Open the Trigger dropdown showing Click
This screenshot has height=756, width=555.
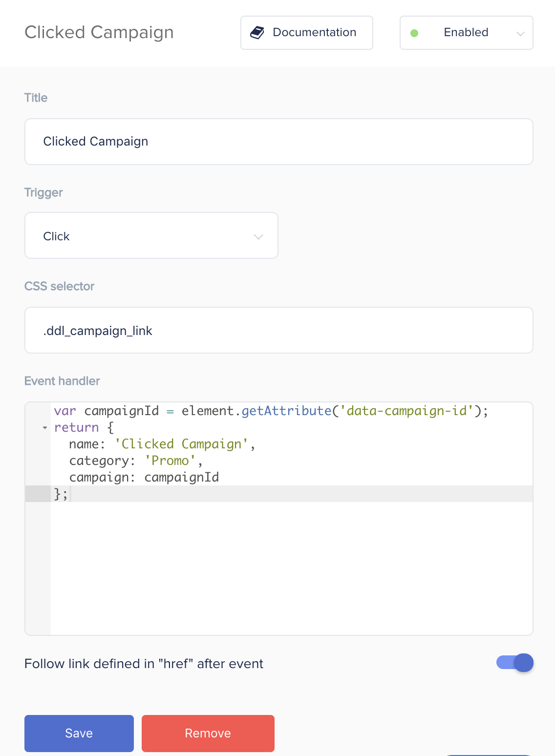pos(151,235)
